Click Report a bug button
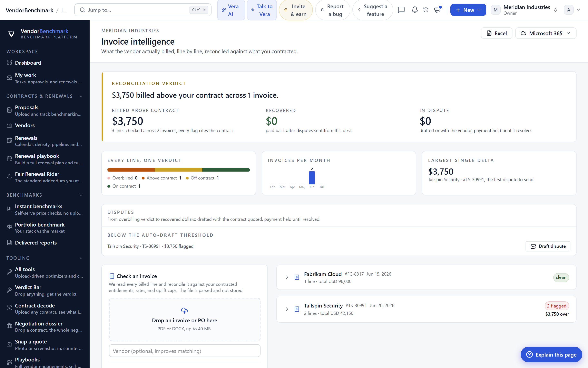The height and width of the screenshot is (368, 588). pos(333,10)
